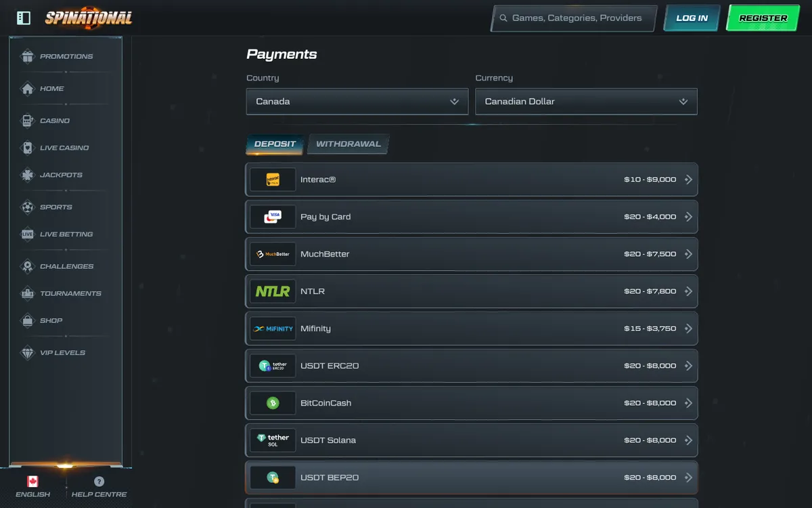Click the $20 - $7,800 limit text
Image resolution: width=812 pixels, height=508 pixels.
pyautogui.click(x=650, y=291)
